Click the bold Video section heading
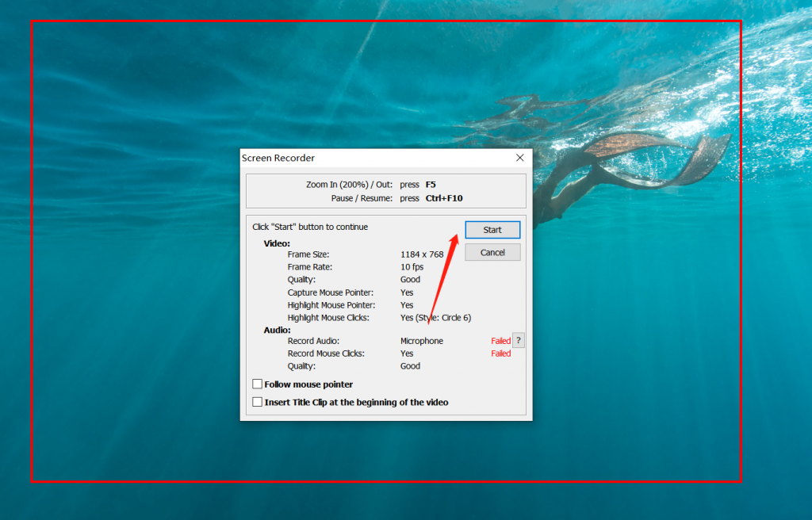Viewport: 812px width, 520px height. [277, 243]
